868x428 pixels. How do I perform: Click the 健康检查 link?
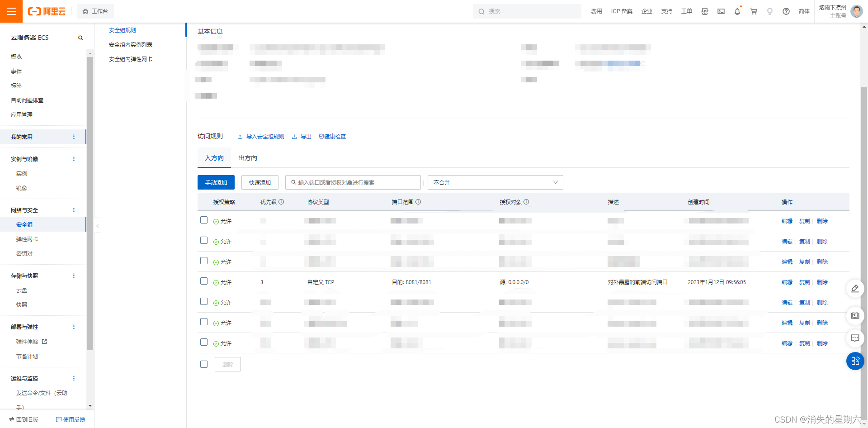(332, 137)
